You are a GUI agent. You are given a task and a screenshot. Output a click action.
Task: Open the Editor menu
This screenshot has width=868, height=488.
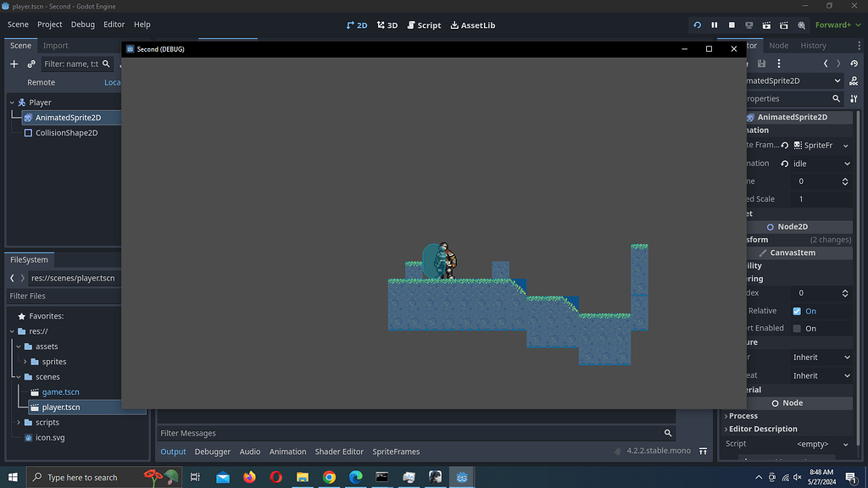point(114,25)
